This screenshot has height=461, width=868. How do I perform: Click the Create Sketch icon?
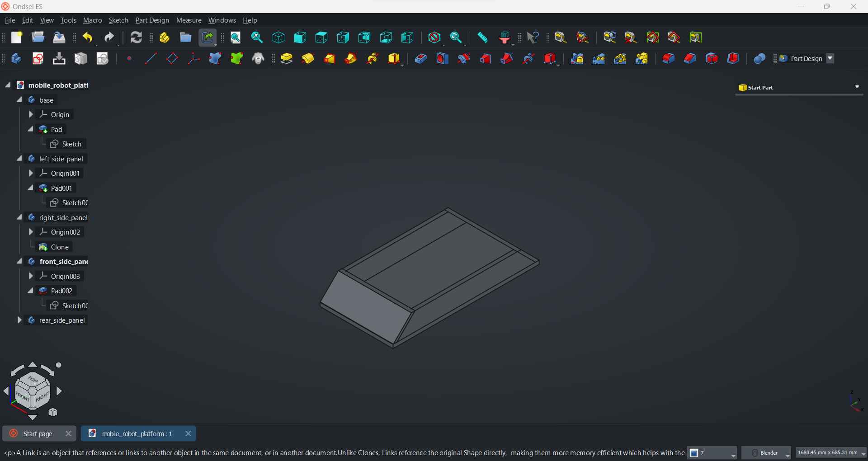tap(38, 59)
